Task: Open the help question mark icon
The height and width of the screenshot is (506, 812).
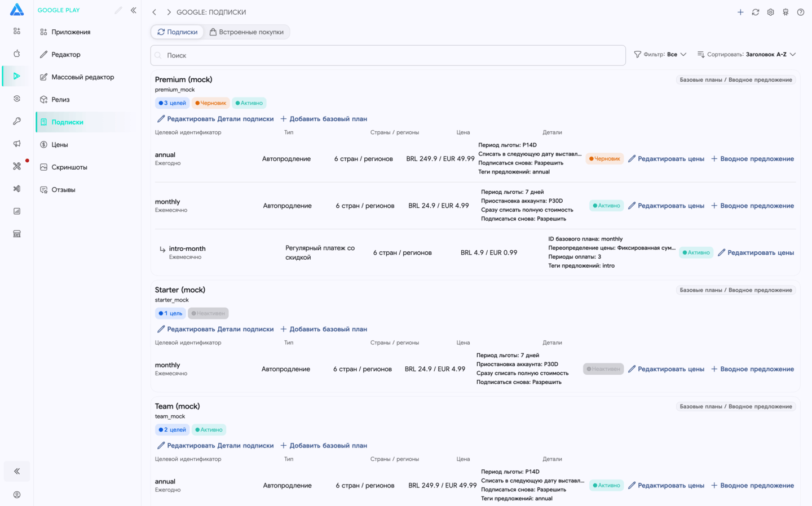Action: 801,12
